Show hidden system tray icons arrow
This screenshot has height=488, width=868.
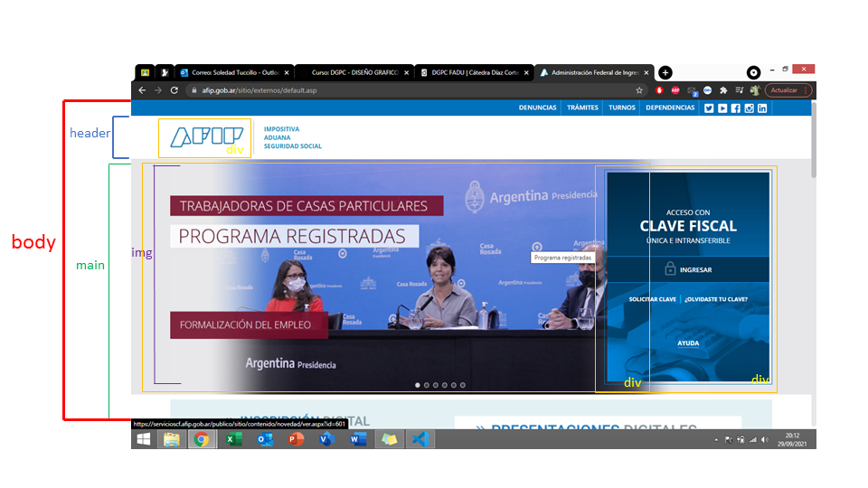point(716,440)
